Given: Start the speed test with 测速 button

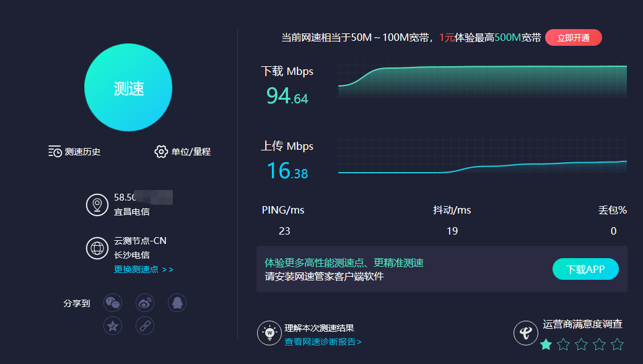Looking at the screenshot, I should pos(128,87).
